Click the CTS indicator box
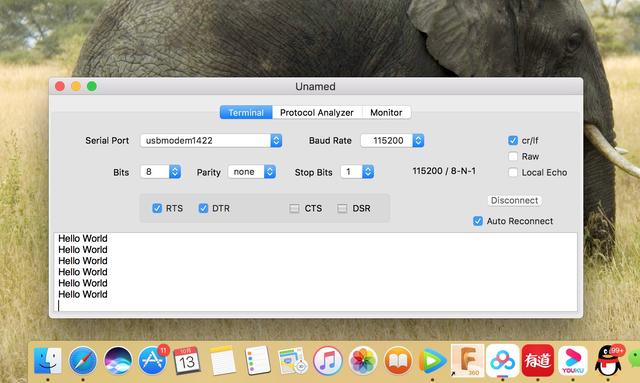The width and height of the screenshot is (640, 383). coord(294,208)
